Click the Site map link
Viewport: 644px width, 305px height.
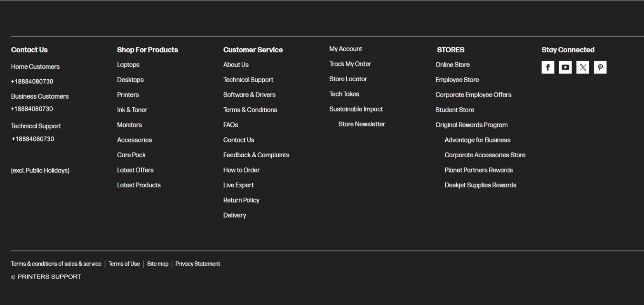point(157,264)
